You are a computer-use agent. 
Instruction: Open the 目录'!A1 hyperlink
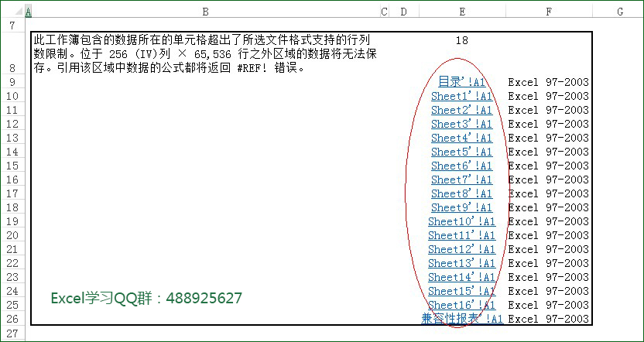click(x=462, y=82)
